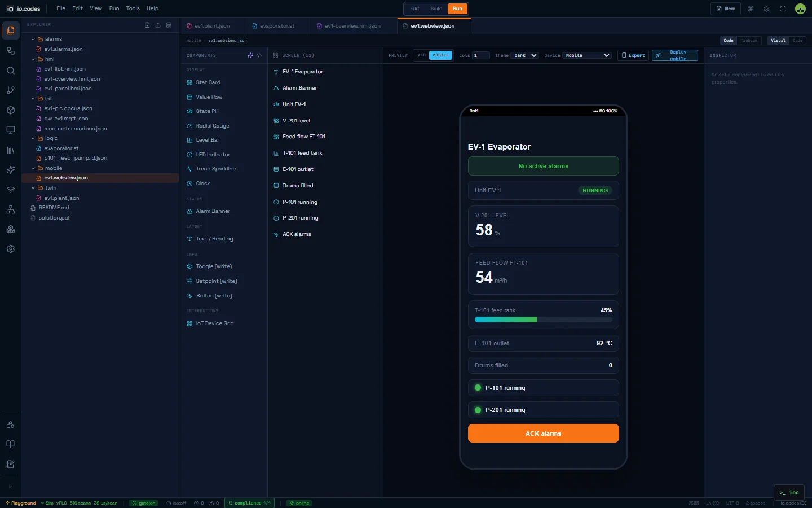
Task: Select the Tagbook view toggle
Action: [x=749, y=41]
